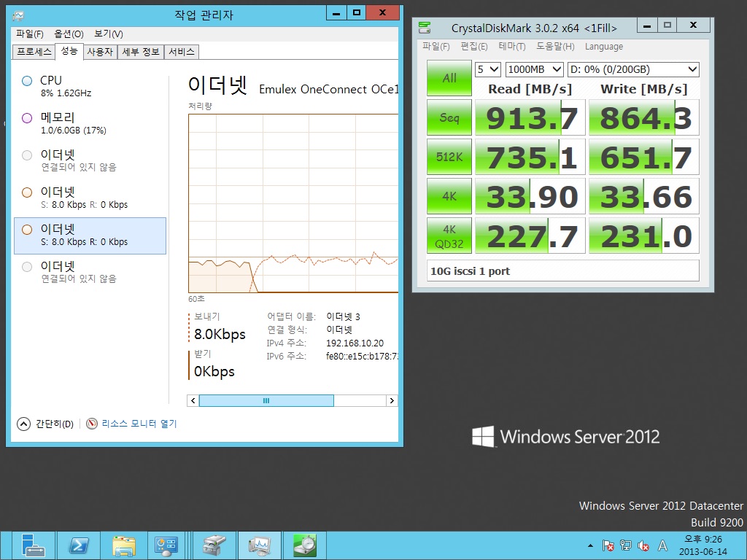Click the Seq read result 913.7
The image size is (747, 560).
(x=530, y=117)
